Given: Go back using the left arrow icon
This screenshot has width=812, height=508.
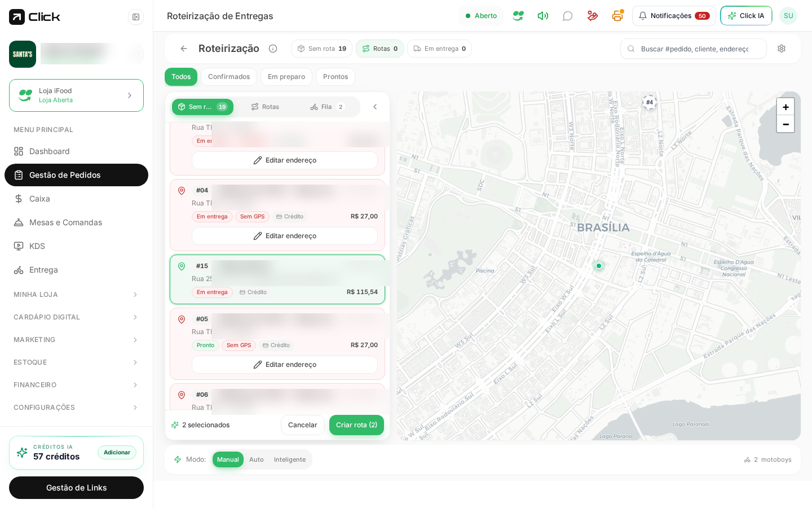Looking at the screenshot, I should click(184, 49).
